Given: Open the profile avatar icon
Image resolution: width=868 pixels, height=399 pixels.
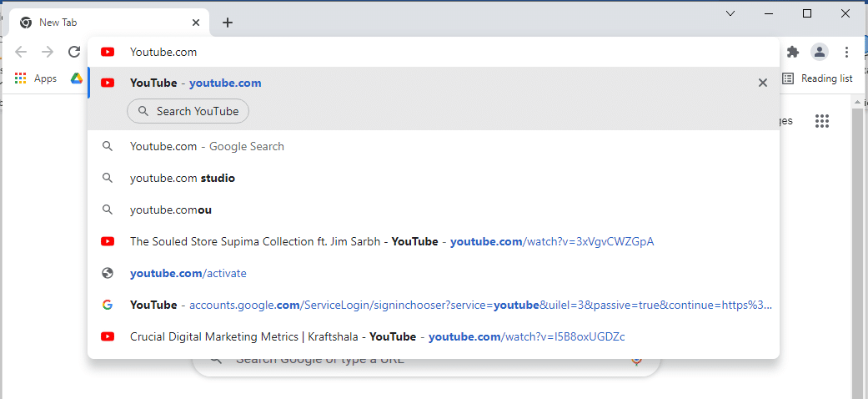Looking at the screenshot, I should 820,52.
